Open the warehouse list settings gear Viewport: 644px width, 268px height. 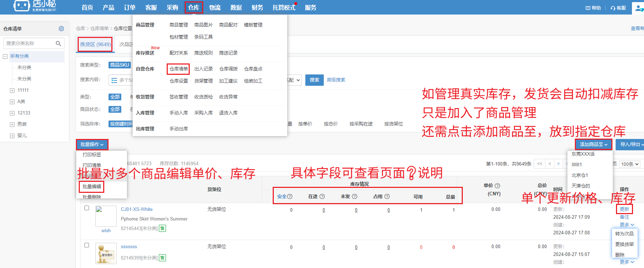[x=61, y=29]
